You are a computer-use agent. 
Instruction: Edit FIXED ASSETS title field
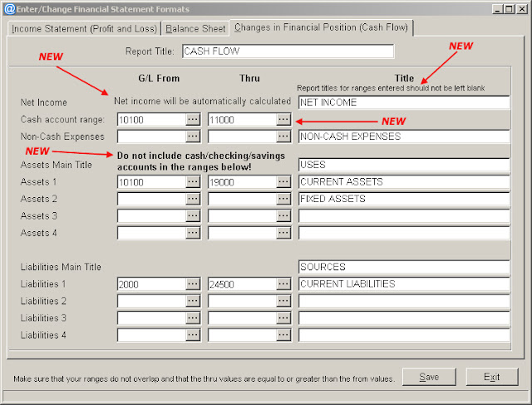point(404,199)
